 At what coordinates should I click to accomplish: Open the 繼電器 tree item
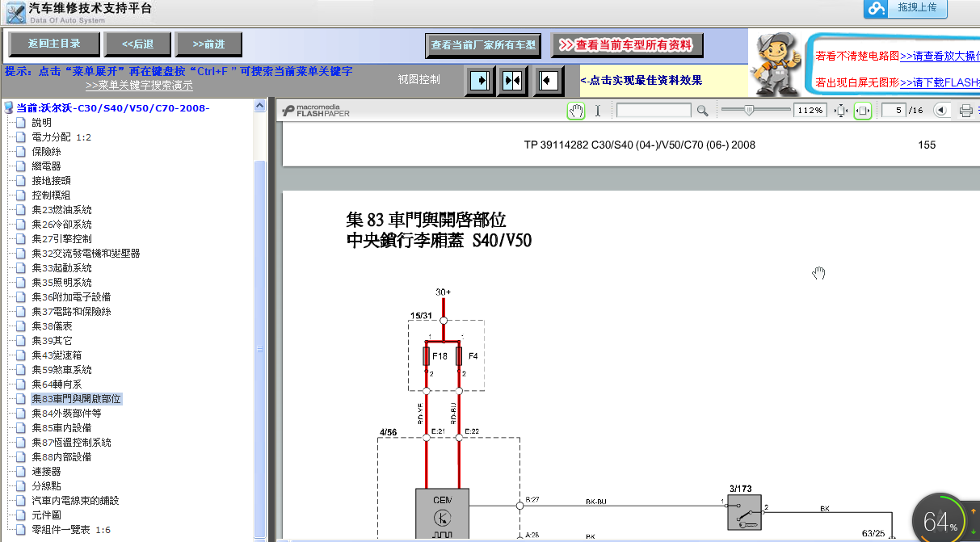click(x=46, y=166)
